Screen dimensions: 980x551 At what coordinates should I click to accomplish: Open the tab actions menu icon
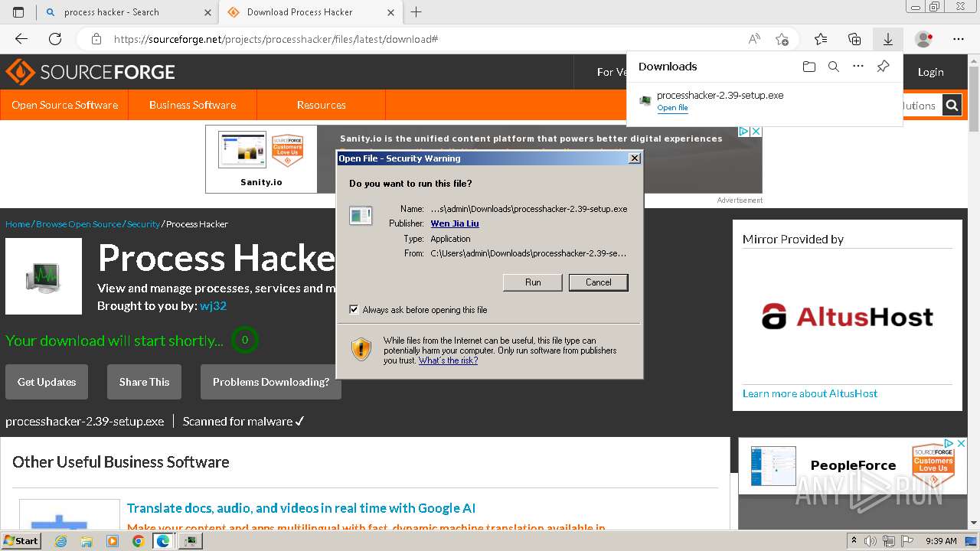[19, 12]
